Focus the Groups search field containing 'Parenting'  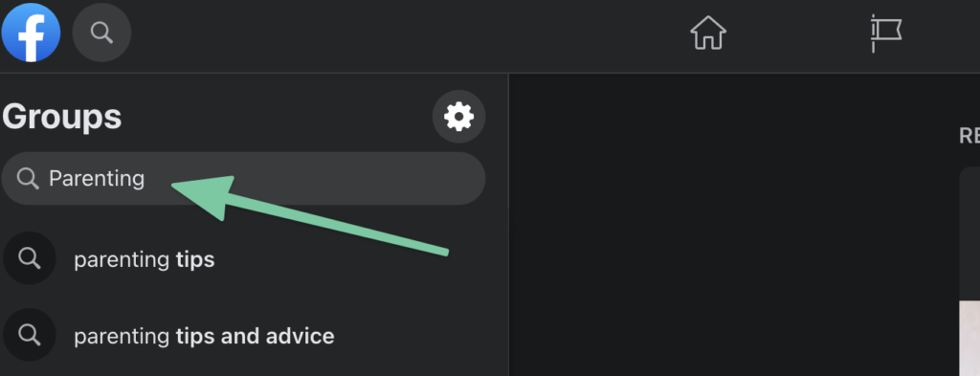[244, 179]
